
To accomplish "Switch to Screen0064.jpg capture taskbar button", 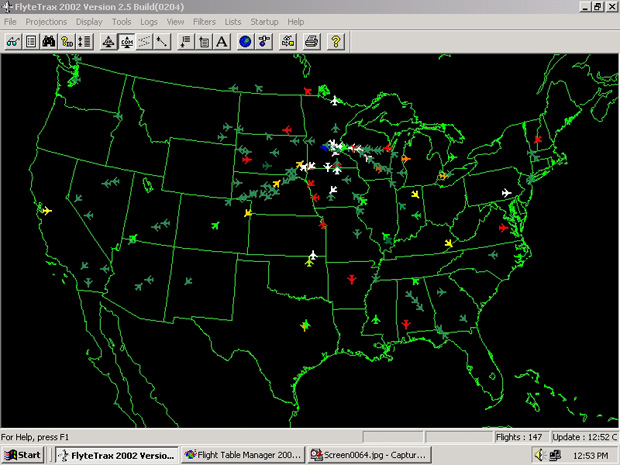I will pos(369,455).
